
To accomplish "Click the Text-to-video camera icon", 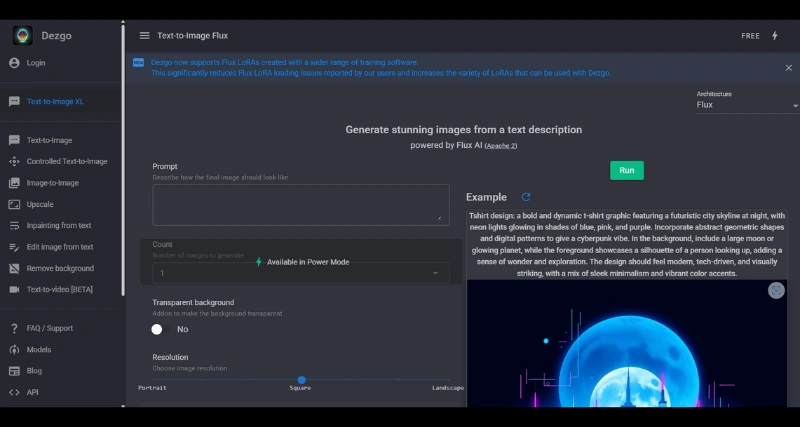I will 14,290.
